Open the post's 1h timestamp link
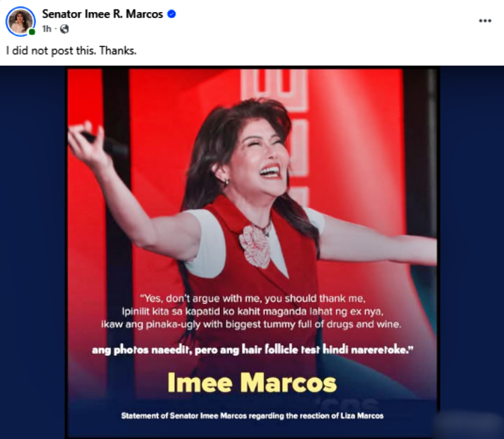The width and height of the screenshot is (504, 439). pyautogui.click(x=47, y=30)
